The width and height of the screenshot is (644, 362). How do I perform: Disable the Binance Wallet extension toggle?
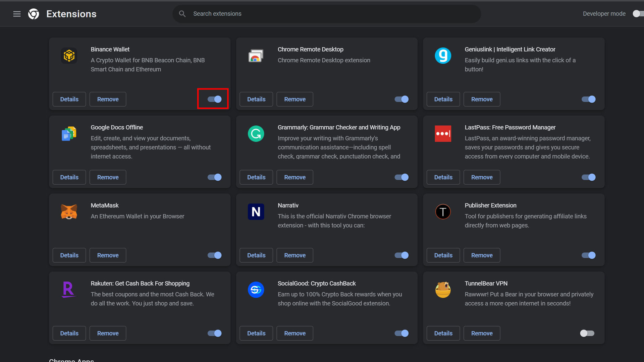tap(214, 99)
